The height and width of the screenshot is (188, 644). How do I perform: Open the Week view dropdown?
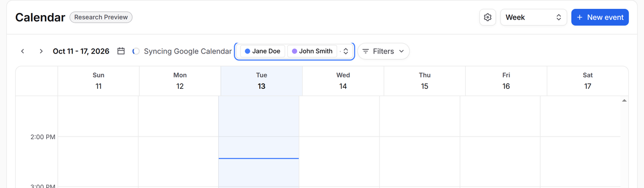click(x=533, y=17)
